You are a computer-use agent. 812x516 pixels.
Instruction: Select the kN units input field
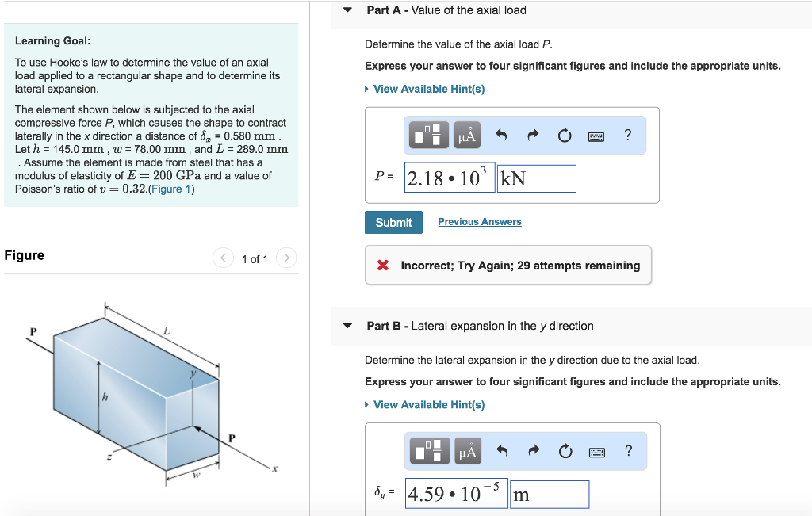(536, 178)
